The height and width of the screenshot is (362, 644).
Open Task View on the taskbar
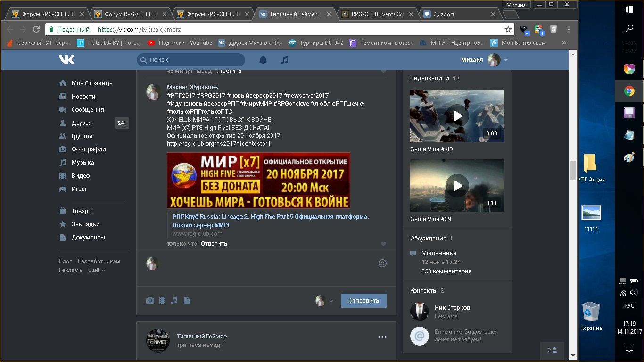tap(629, 47)
